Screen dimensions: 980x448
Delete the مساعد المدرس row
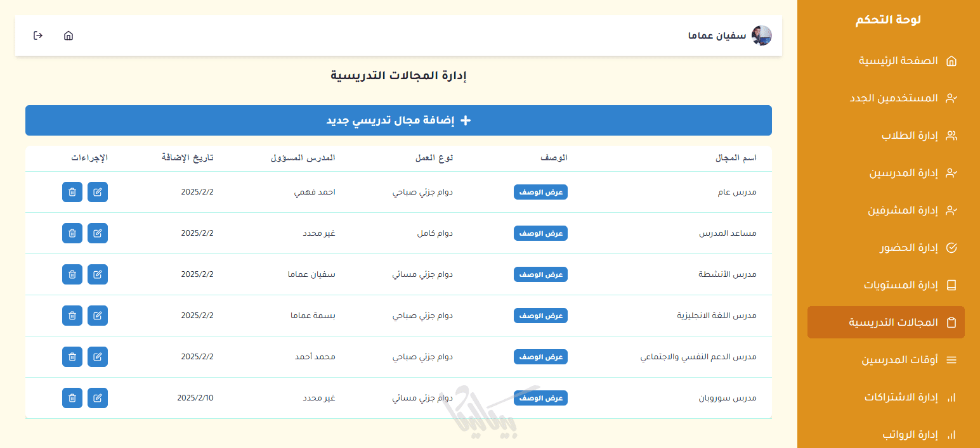tap(72, 233)
